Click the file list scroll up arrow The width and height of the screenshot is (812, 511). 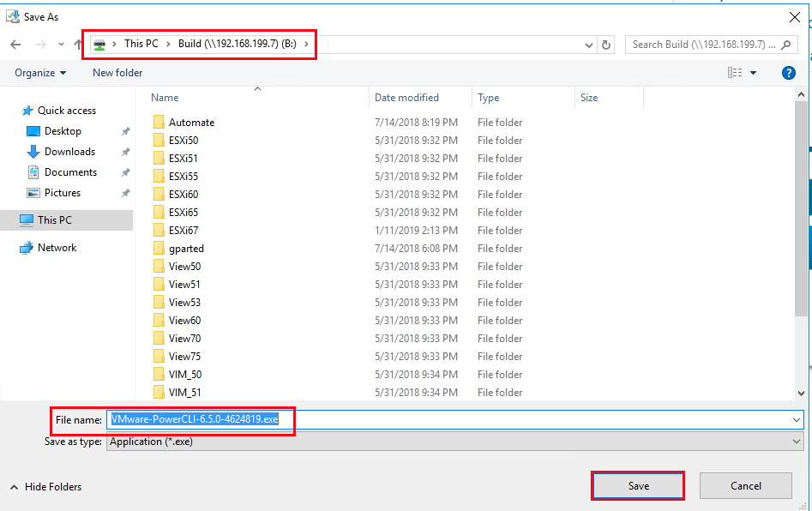click(801, 94)
